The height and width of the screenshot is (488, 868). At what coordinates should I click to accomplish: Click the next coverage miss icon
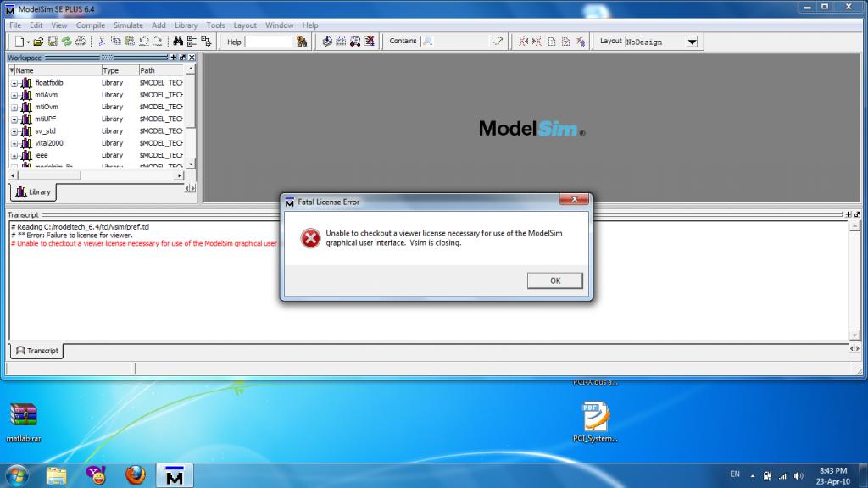tap(537, 42)
